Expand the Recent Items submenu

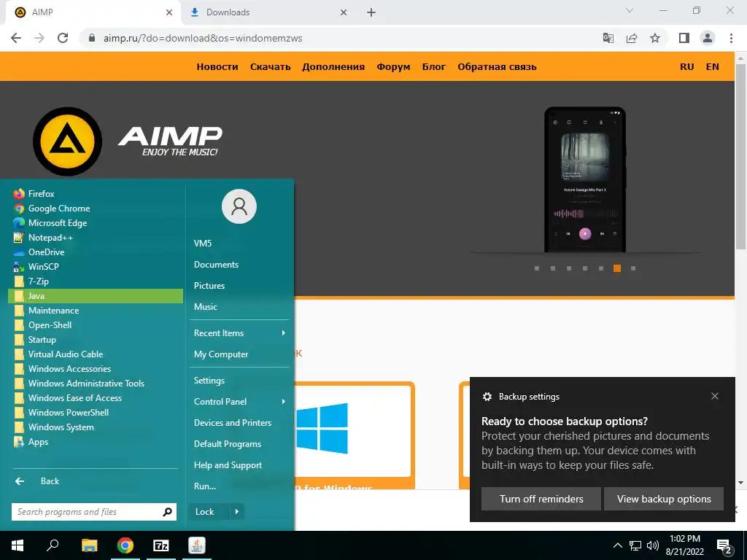[x=239, y=332]
